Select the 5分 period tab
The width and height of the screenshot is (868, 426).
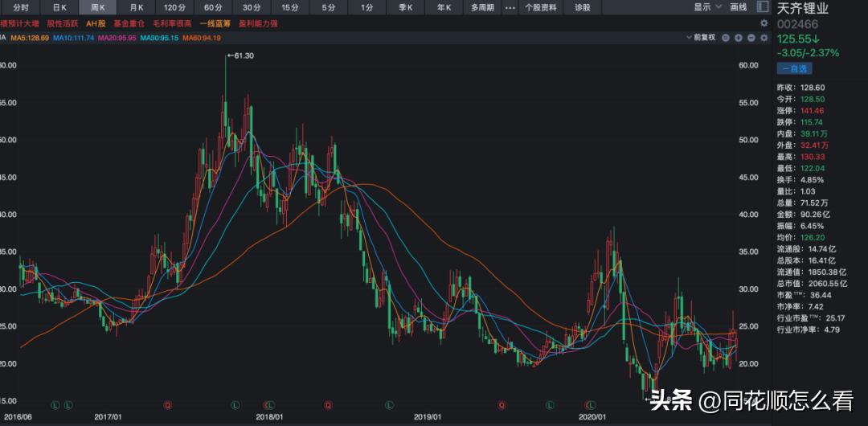click(329, 7)
